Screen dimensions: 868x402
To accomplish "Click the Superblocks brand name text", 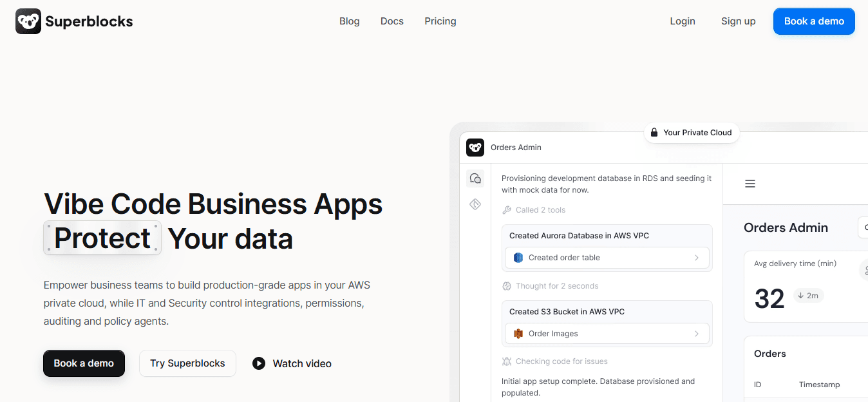I will 89,21.
